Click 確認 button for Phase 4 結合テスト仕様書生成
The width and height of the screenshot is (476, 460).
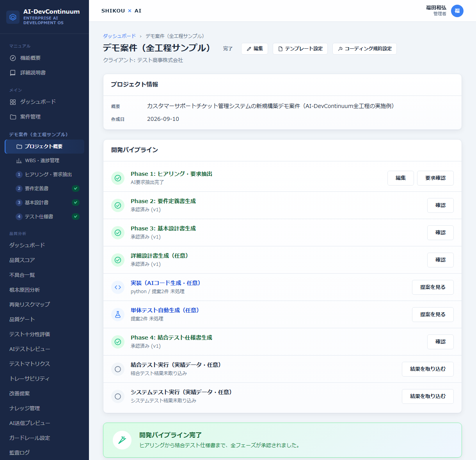click(440, 342)
